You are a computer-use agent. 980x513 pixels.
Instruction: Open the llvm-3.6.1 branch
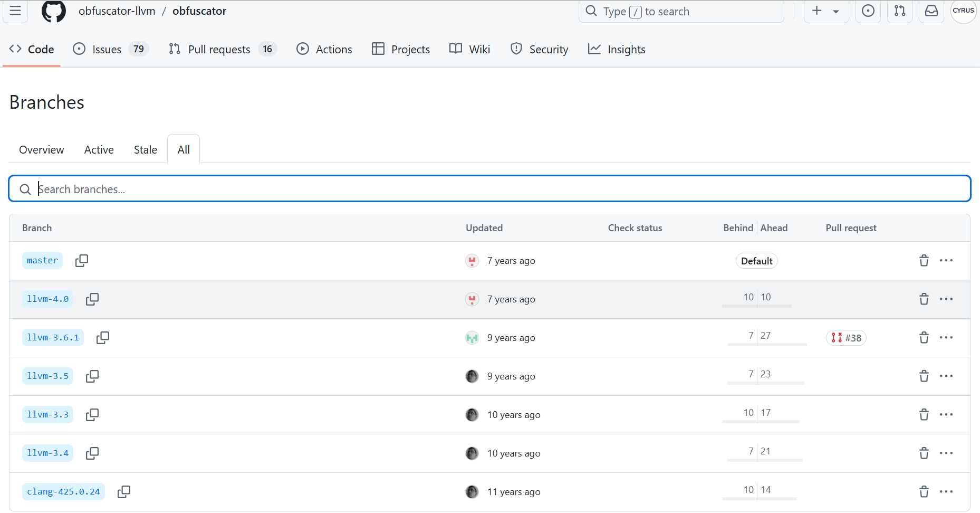click(x=53, y=337)
